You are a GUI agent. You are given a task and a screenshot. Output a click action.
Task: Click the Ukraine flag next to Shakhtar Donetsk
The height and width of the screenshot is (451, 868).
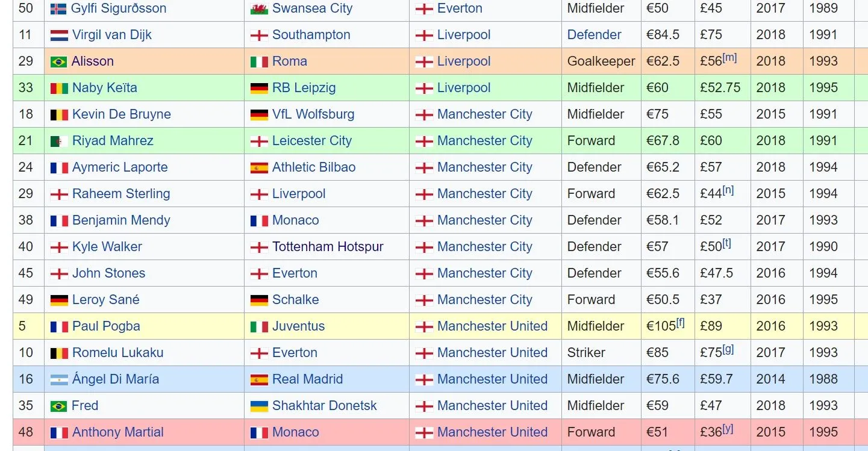pyautogui.click(x=259, y=406)
